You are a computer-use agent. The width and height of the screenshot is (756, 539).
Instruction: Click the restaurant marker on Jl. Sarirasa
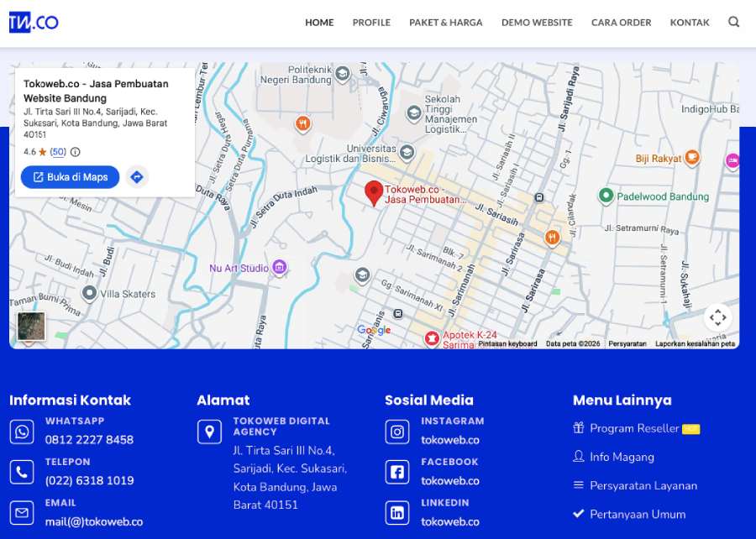(552, 237)
